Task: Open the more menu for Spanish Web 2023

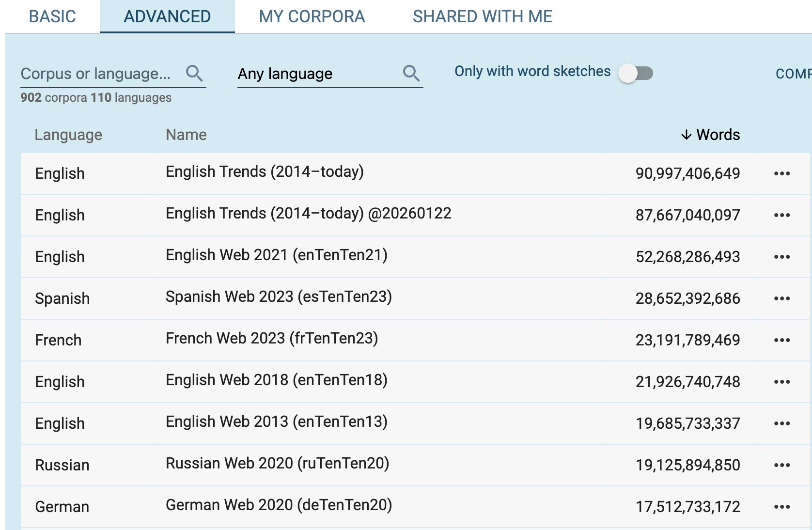Action: point(781,298)
